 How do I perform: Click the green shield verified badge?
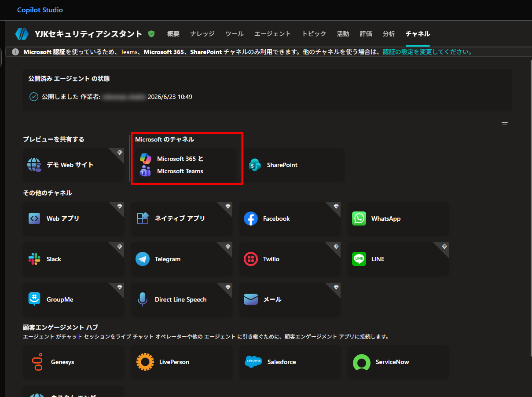(x=151, y=34)
